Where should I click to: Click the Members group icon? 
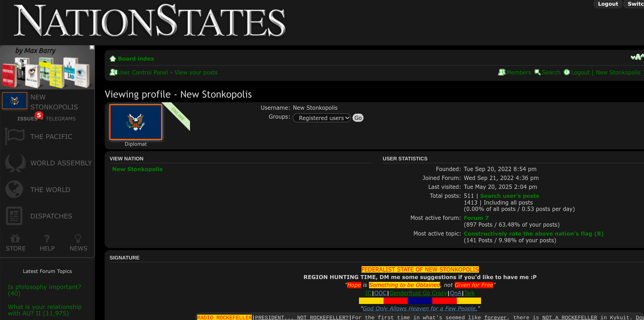pyautogui.click(x=502, y=72)
